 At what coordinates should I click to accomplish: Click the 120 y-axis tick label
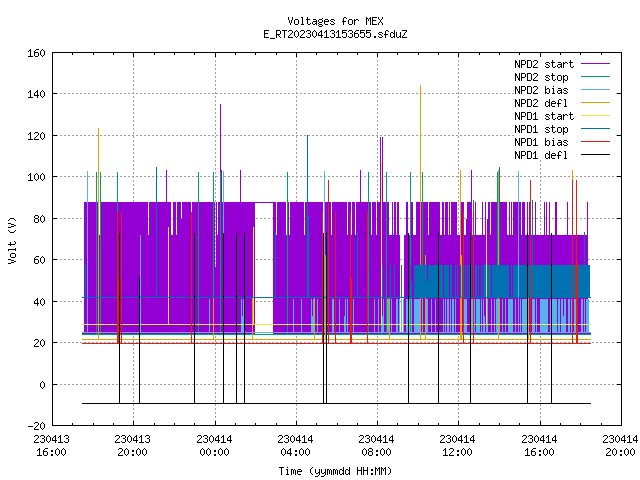pyautogui.click(x=36, y=136)
